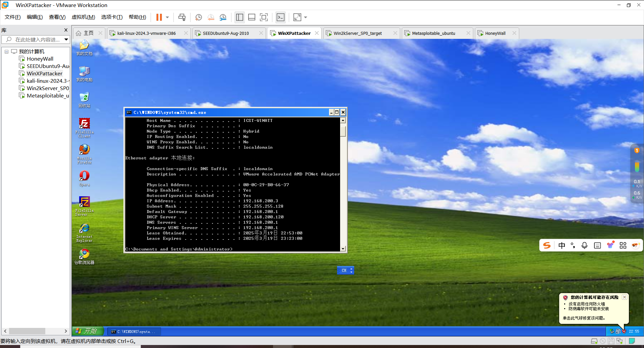644x348 pixels.
Task: Toggle the console view button
Action: 280,17
